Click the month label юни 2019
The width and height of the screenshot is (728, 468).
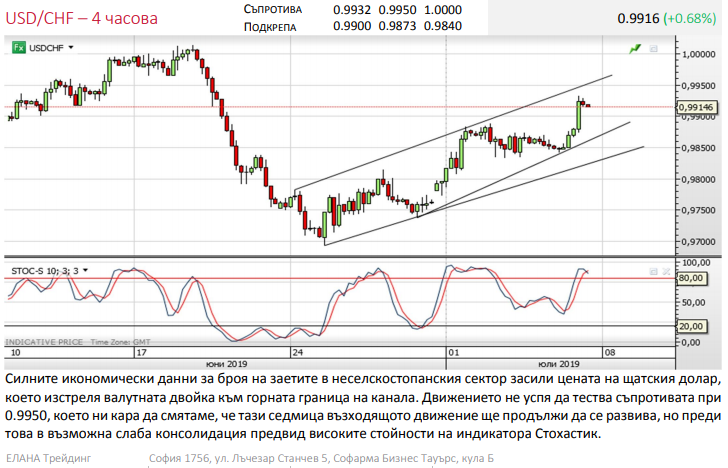click(227, 364)
